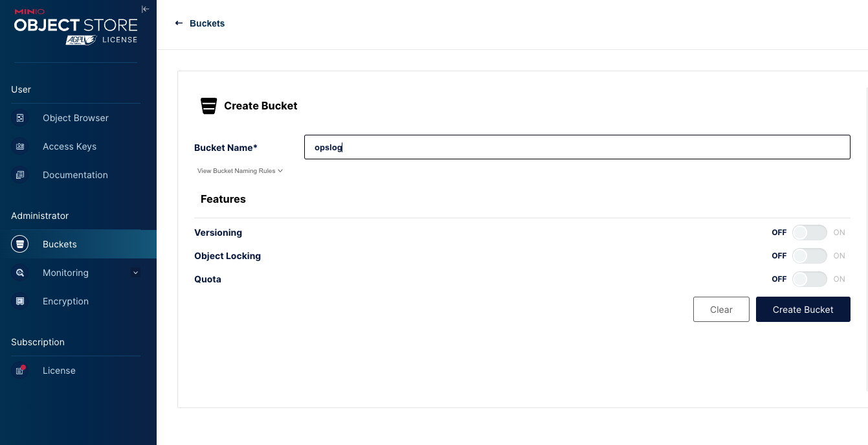Click the Access Keys sidebar icon

tap(20, 146)
